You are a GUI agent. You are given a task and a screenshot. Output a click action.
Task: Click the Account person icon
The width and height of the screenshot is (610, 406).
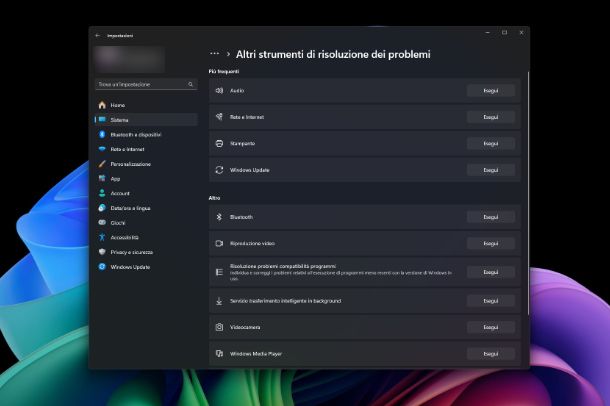102,193
